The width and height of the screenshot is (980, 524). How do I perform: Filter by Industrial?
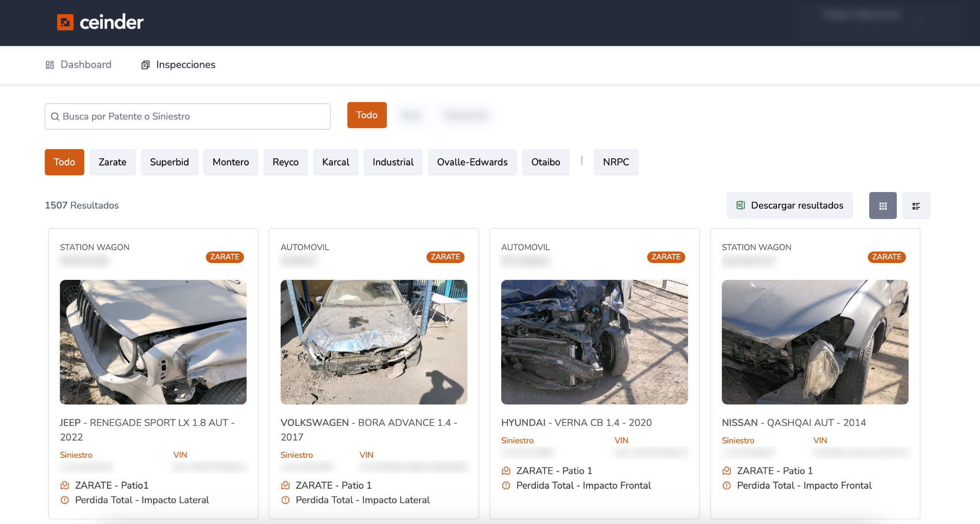393,162
